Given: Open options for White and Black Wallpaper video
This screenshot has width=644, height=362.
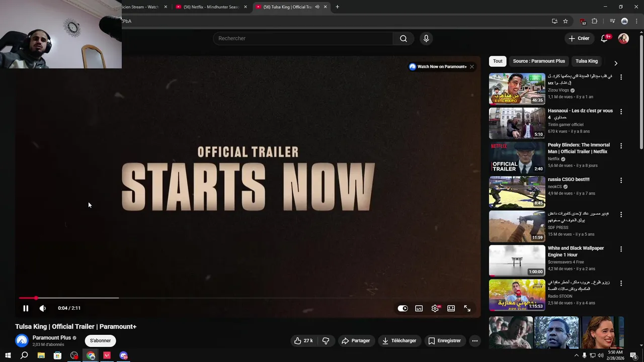Looking at the screenshot, I should click(x=621, y=249).
